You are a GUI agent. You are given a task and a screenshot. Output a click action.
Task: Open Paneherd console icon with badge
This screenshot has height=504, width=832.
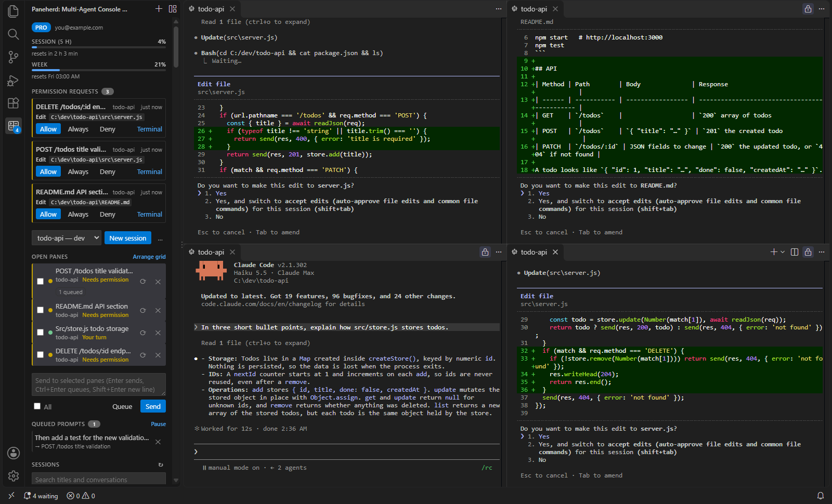14,126
